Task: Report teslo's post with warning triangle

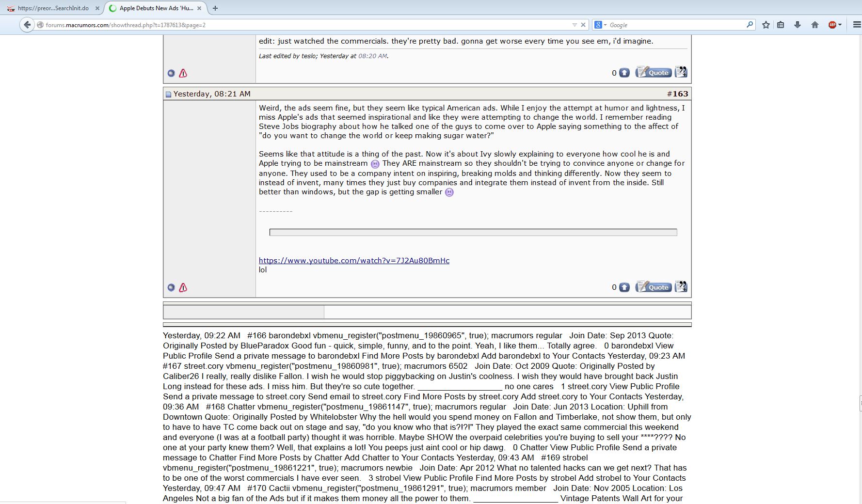Action: tap(183, 73)
